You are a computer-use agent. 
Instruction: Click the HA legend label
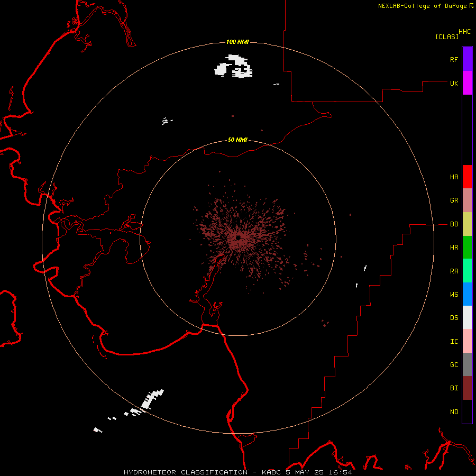pos(454,177)
